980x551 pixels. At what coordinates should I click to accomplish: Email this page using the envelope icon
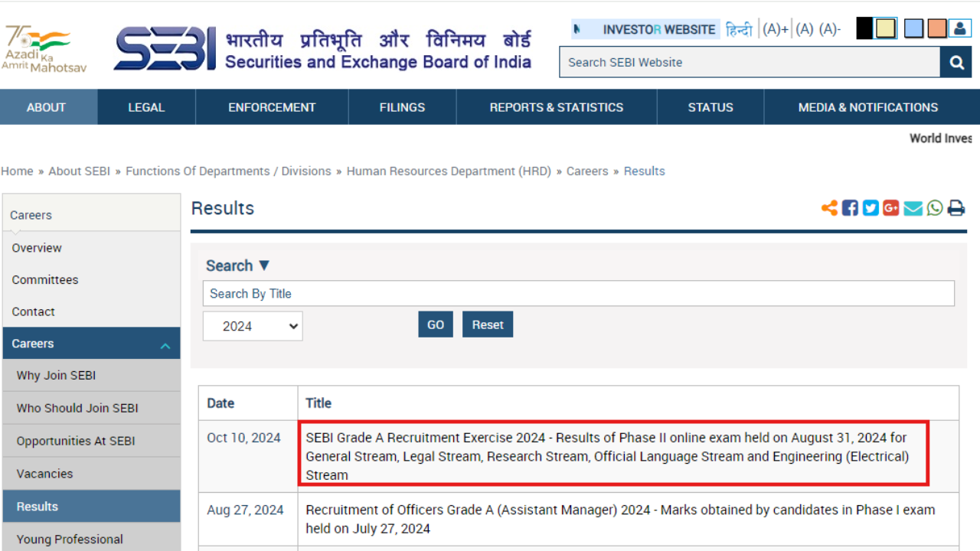913,207
